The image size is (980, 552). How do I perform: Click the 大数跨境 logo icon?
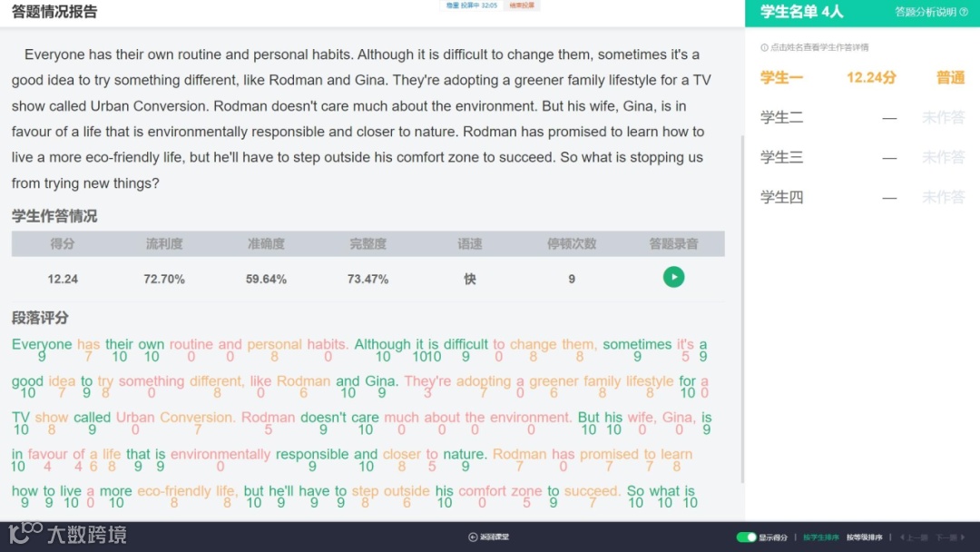(25, 532)
